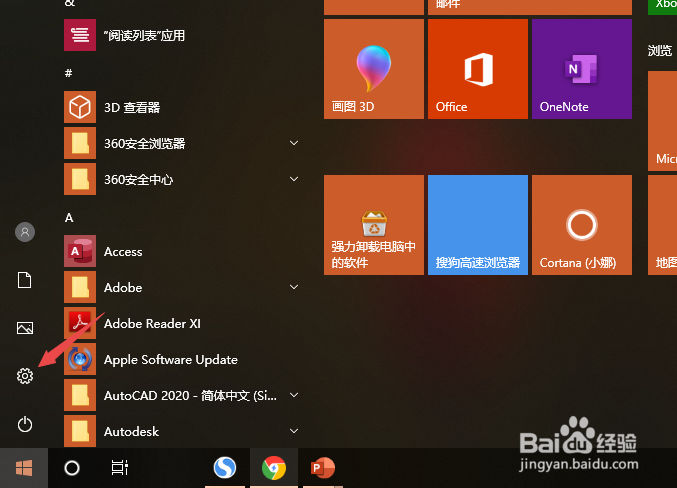Open the "阅读列表"应用 entry
This screenshot has height=488, width=677.
(181, 35)
